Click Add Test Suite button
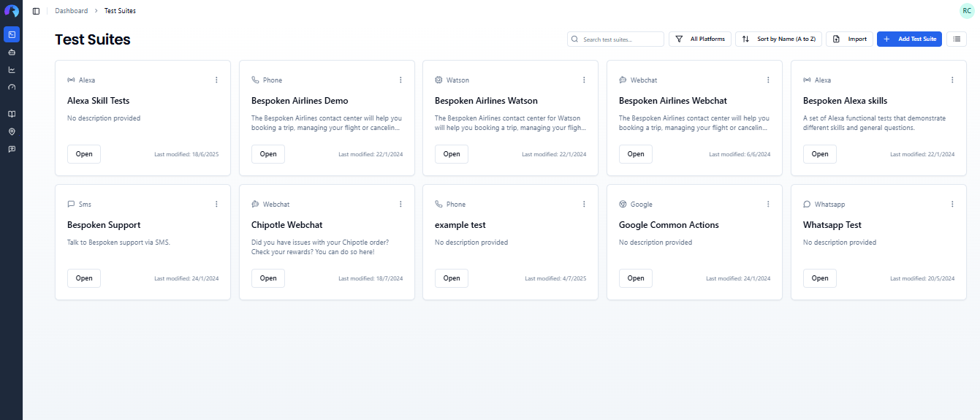This screenshot has width=980, height=420. 909,39
